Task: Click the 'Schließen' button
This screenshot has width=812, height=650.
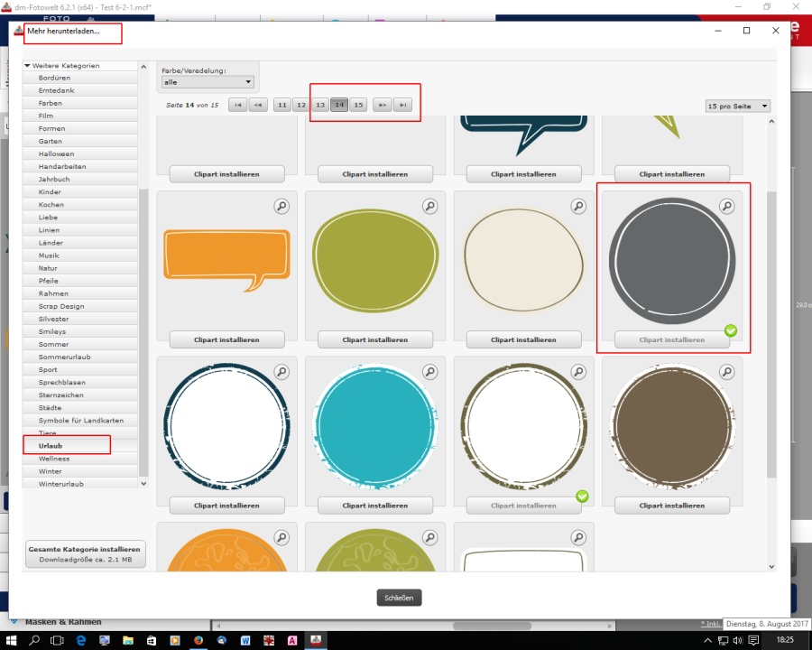Action: 399,598
